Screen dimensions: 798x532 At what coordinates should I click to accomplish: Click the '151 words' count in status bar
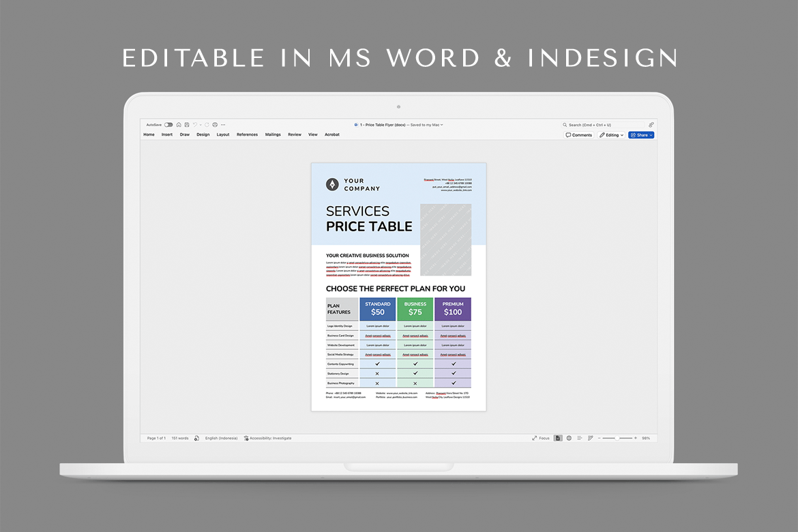coord(179,438)
